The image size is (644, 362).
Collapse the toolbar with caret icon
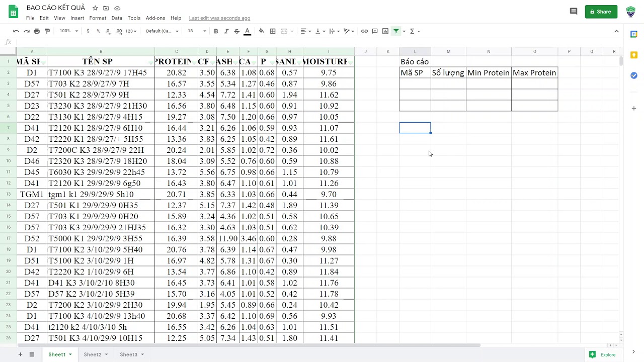click(616, 31)
